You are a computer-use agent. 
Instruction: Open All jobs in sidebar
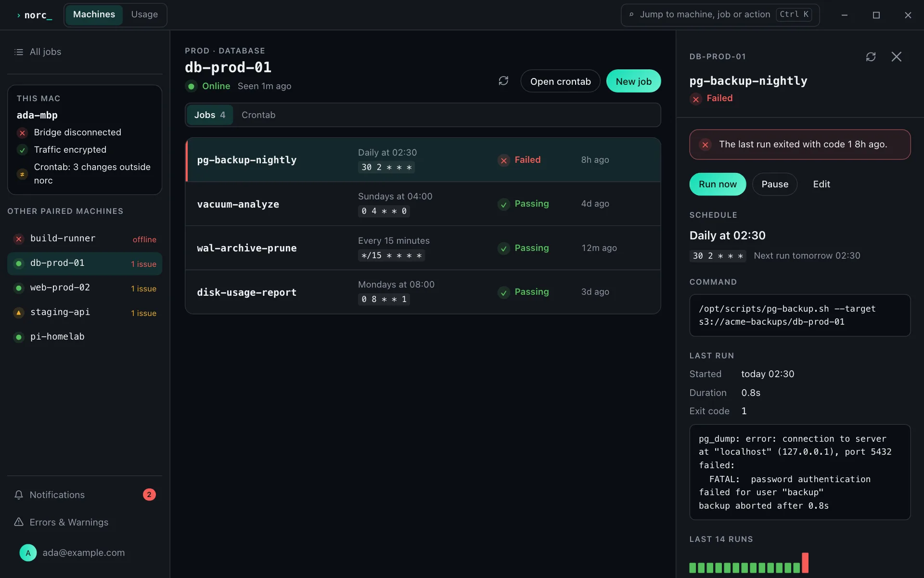(x=85, y=52)
